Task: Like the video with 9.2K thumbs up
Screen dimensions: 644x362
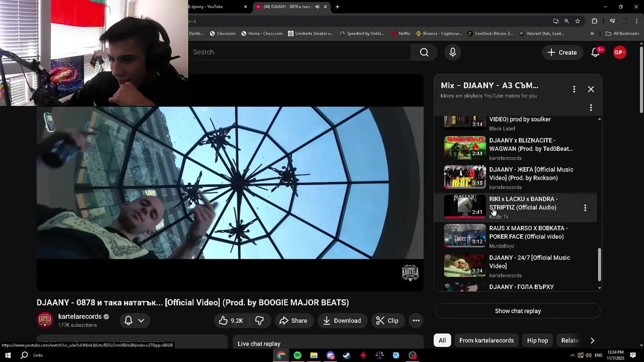Action: (231, 320)
